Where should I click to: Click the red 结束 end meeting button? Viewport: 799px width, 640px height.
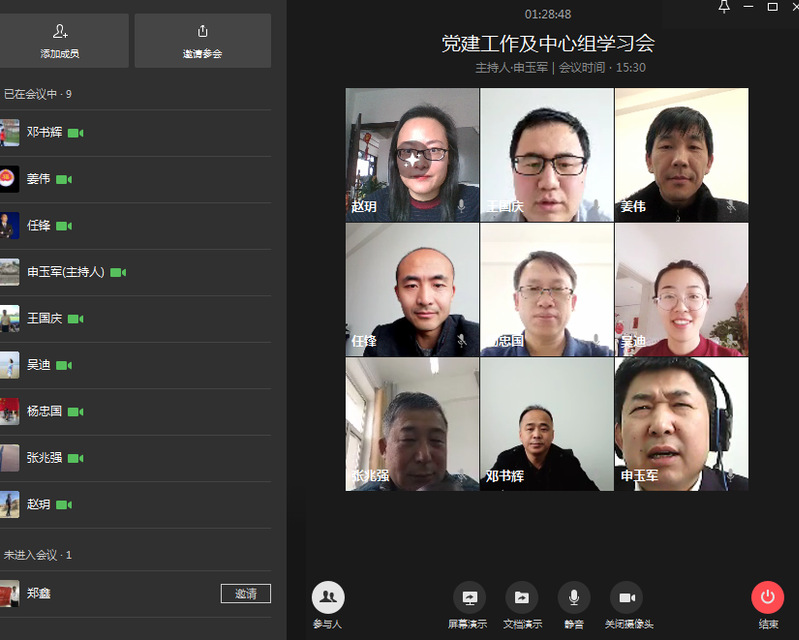click(x=767, y=598)
